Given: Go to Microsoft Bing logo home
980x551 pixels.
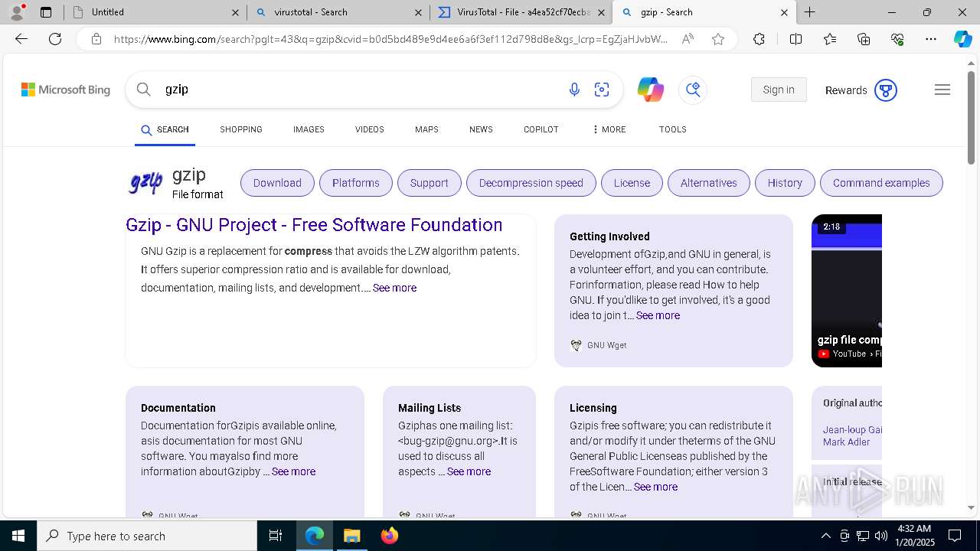Looking at the screenshot, I should pos(66,90).
